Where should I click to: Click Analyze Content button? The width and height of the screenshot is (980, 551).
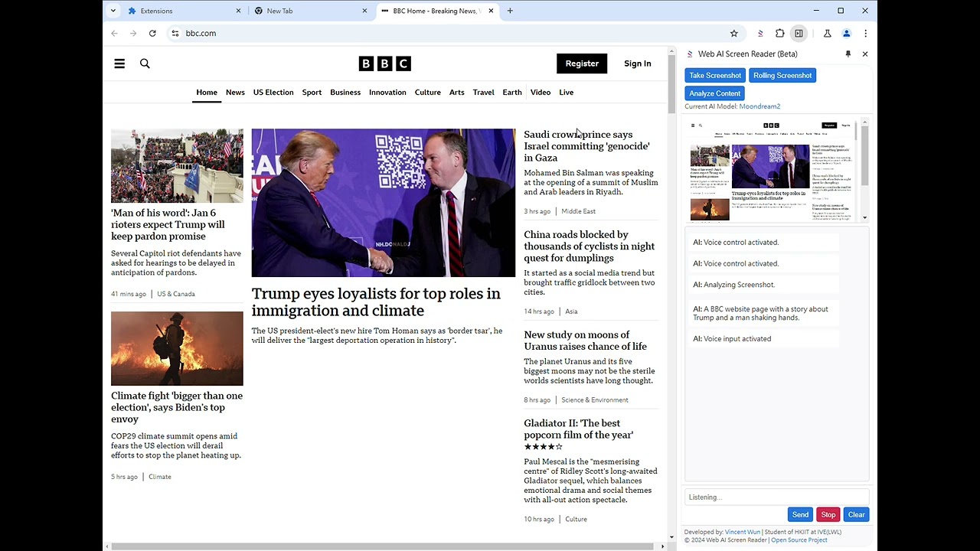(715, 93)
